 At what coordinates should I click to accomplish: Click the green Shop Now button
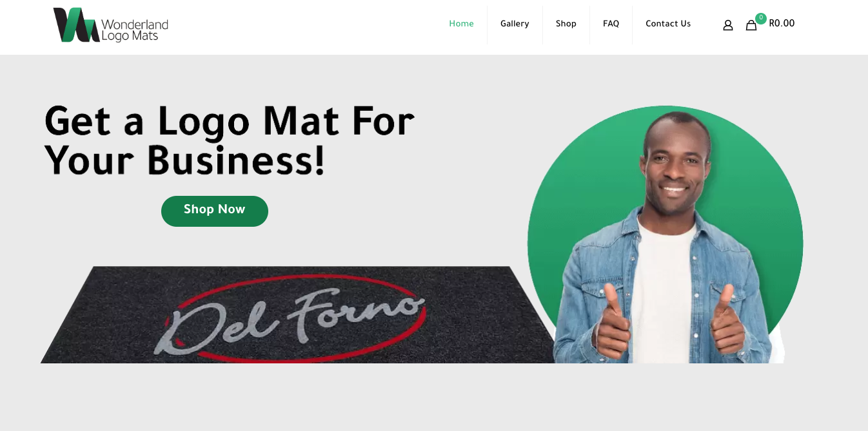point(215,211)
